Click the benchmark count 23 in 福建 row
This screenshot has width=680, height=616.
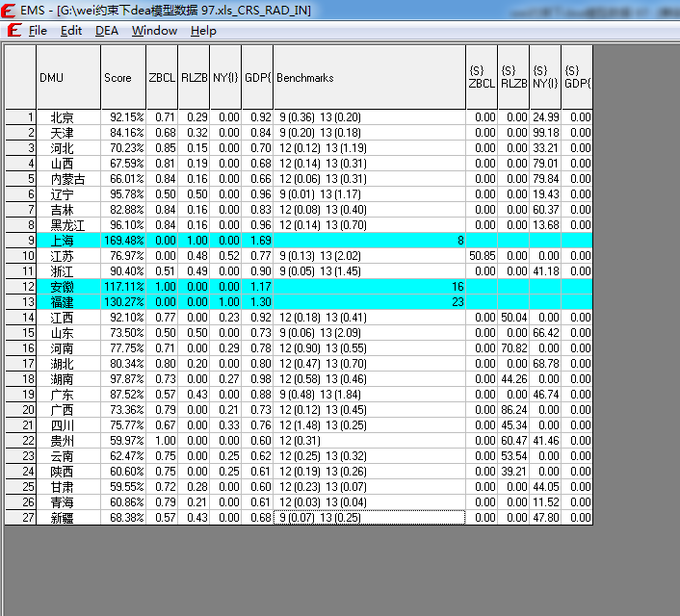coord(458,301)
